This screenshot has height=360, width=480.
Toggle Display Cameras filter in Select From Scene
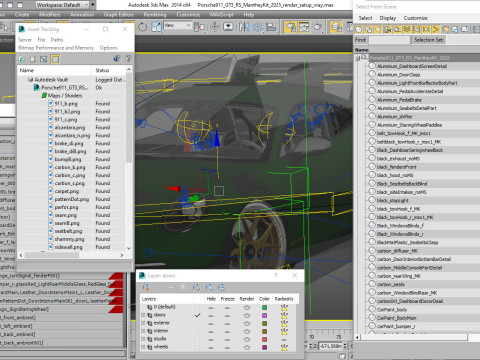click(388, 30)
